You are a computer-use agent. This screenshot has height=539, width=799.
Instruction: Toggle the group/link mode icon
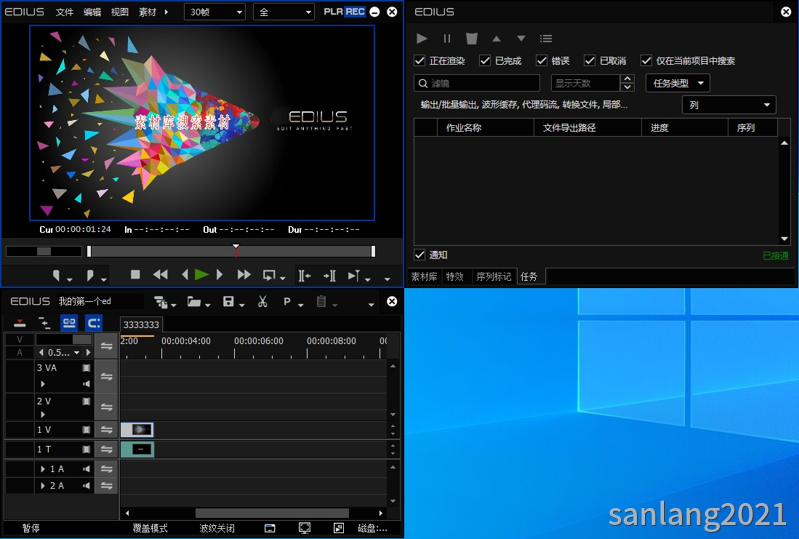(x=69, y=323)
